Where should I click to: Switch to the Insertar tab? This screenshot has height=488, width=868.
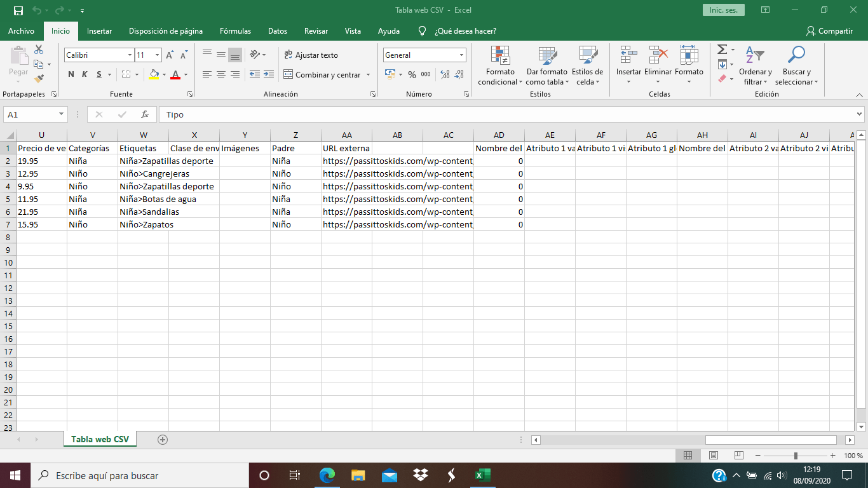point(100,31)
